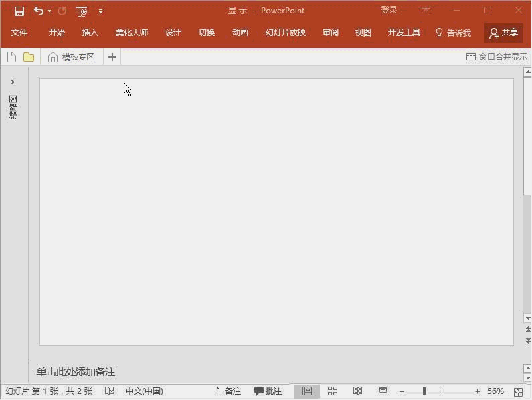Click the 告诉我 lightbulb search box
Image resolution: width=532 pixels, height=400 pixels.
pyautogui.click(x=453, y=33)
